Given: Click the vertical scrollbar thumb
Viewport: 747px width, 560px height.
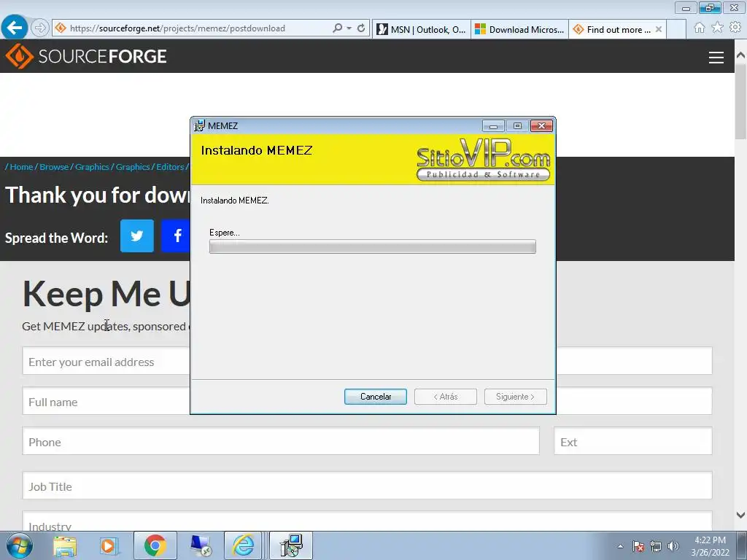Looking at the screenshot, I should coord(741,101).
